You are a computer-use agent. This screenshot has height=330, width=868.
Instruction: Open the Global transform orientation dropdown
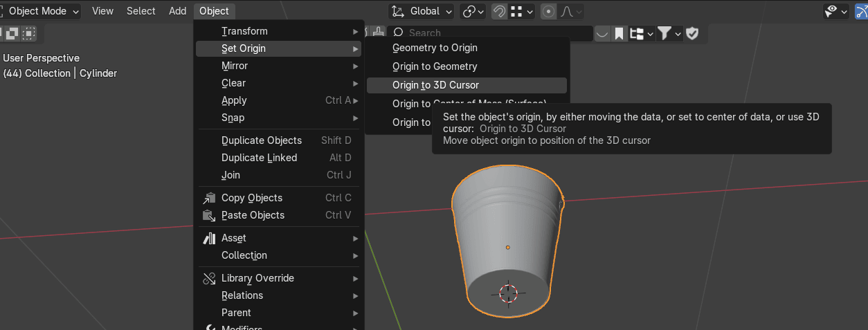click(x=422, y=11)
